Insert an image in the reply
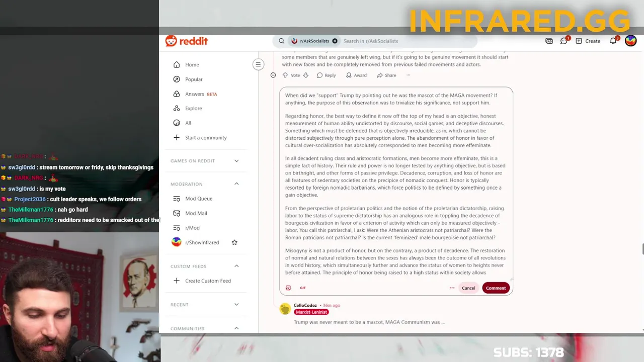 pos(288,288)
